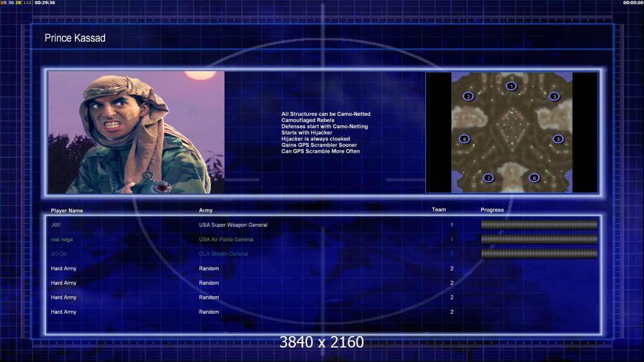
Task: Click the team number beside USA Super Weapon General
Action: (x=452, y=225)
